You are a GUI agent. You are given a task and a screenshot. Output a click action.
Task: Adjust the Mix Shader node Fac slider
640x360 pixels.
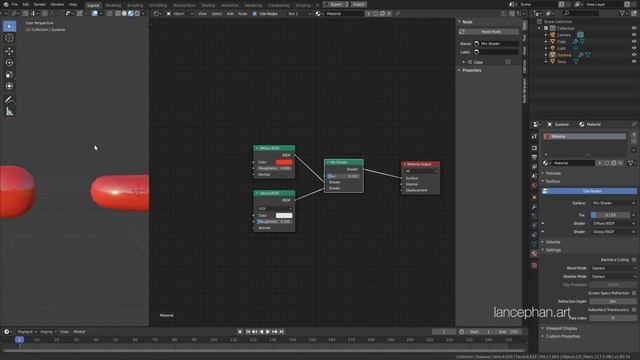click(343, 176)
